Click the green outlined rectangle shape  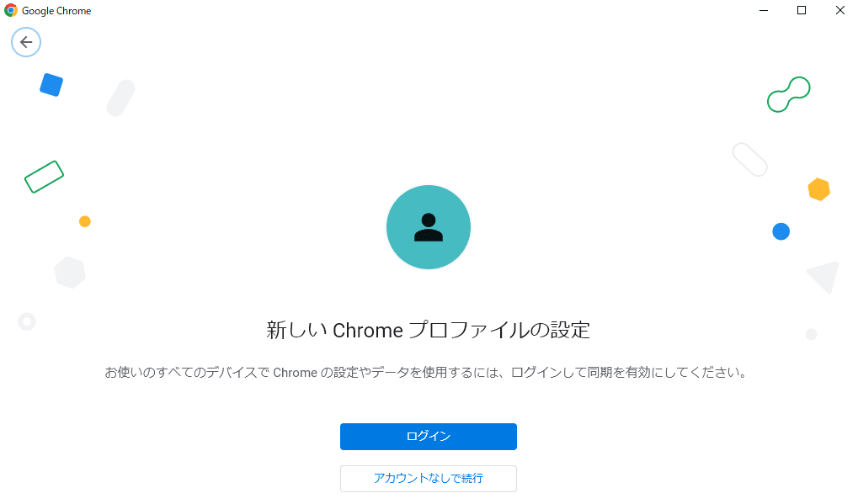pos(45,177)
